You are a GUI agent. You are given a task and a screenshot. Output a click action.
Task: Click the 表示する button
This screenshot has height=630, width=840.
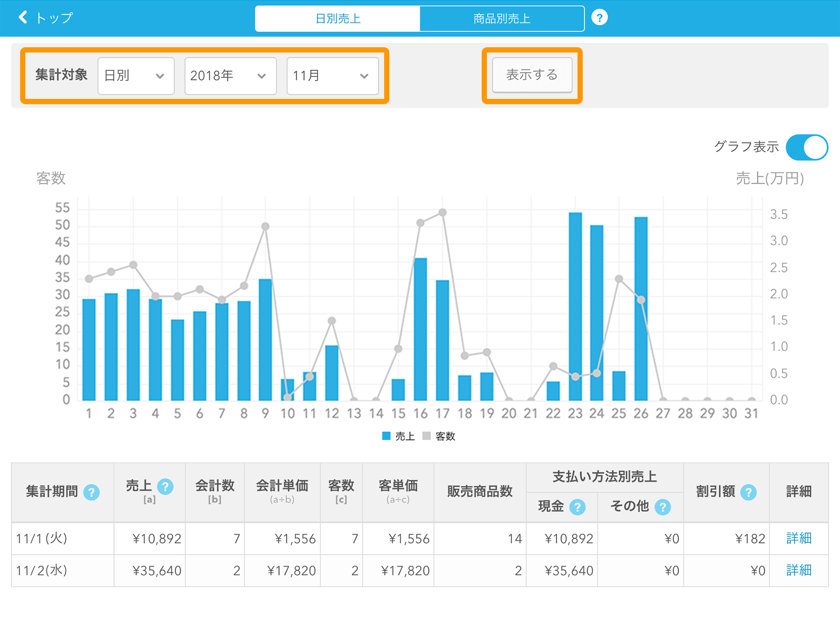(532, 75)
